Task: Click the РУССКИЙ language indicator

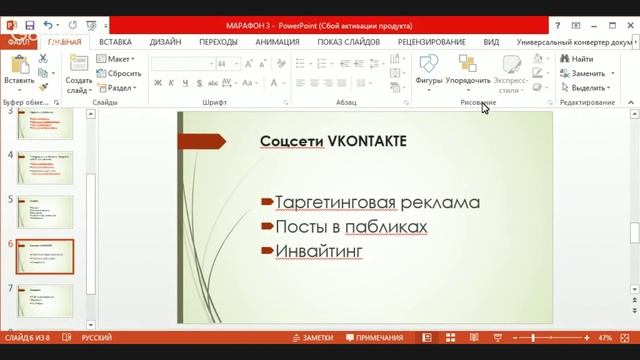Action: (x=97, y=338)
